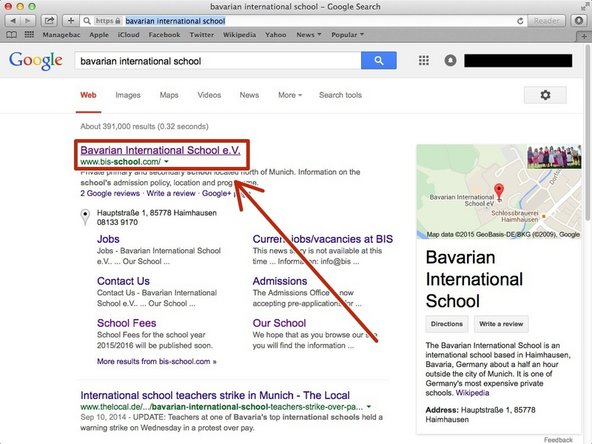Open the Reader view button

pos(546,21)
